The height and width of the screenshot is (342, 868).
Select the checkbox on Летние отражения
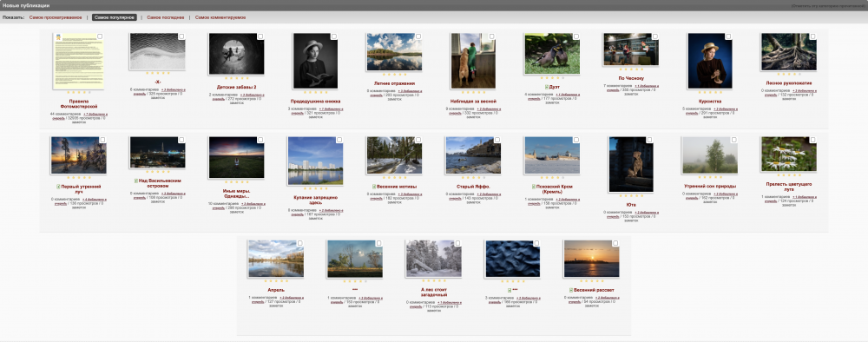pyautogui.click(x=418, y=36)
